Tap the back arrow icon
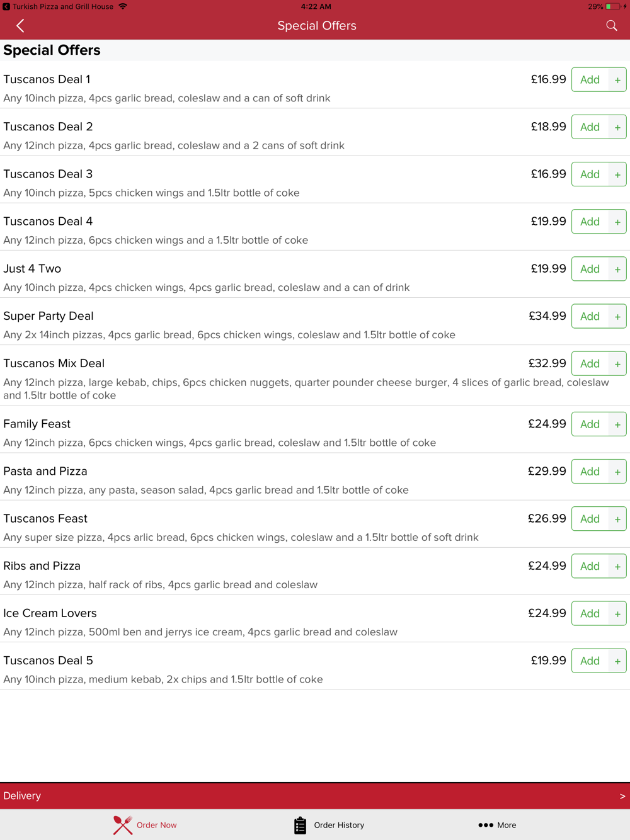630x840 pixels. 20,26
